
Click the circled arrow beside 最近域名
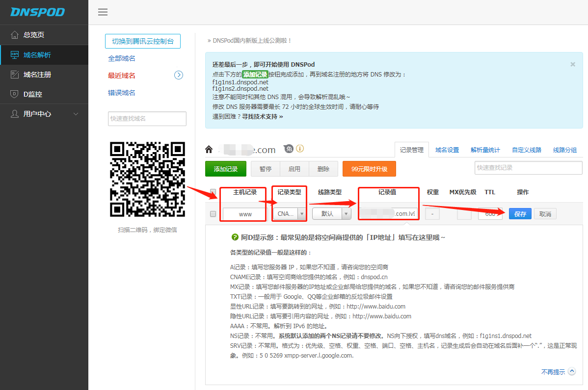point(179,75)
